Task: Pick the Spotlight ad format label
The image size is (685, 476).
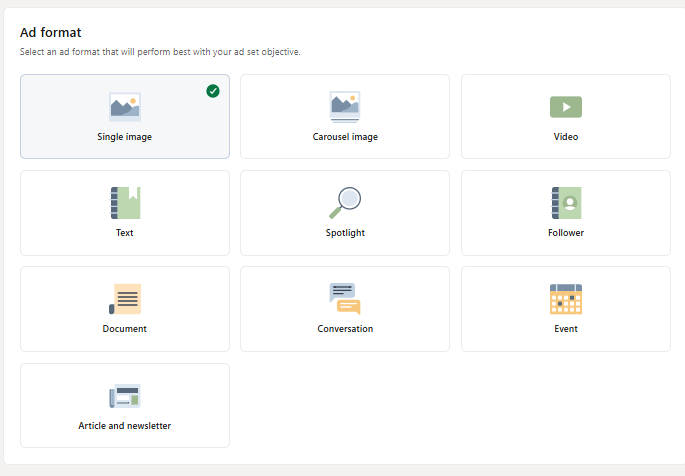Action: pyautogui.click(x=345, y=233)
